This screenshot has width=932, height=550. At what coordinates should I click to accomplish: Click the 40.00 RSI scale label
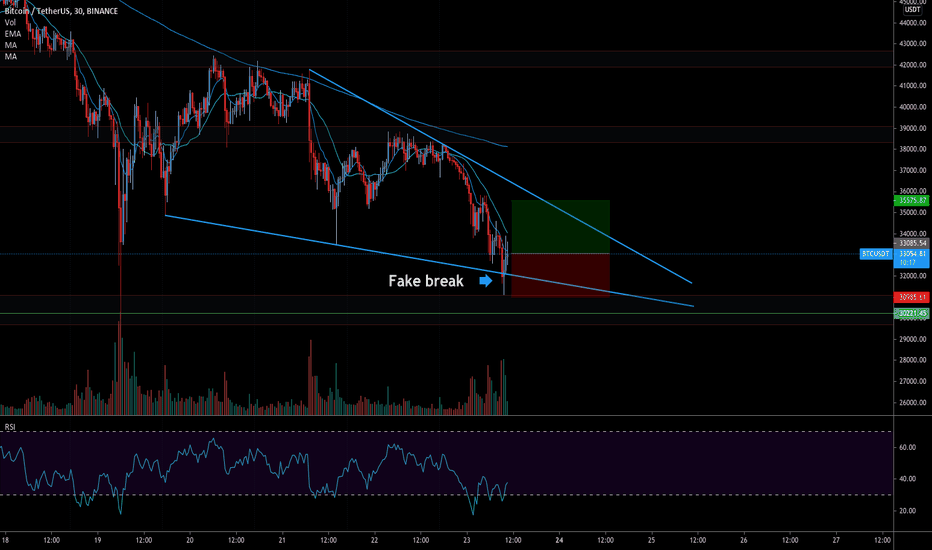(x=907, y=479)
